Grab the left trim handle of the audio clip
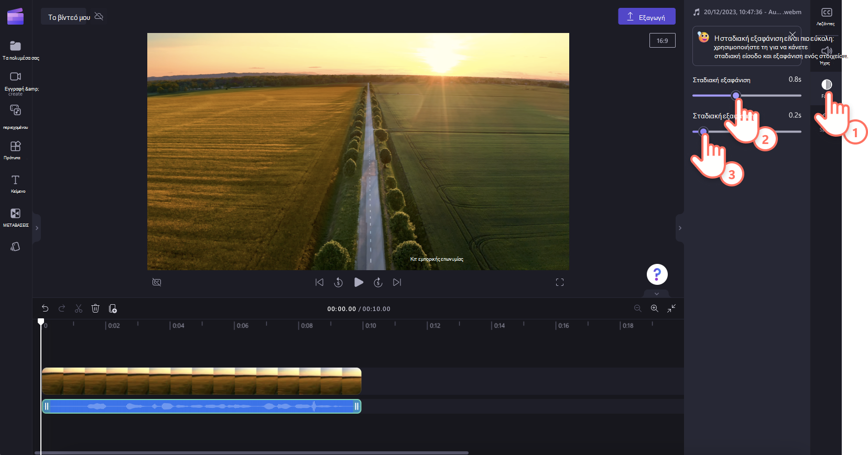Screen dimensions: 868x455 pos(46,406)
